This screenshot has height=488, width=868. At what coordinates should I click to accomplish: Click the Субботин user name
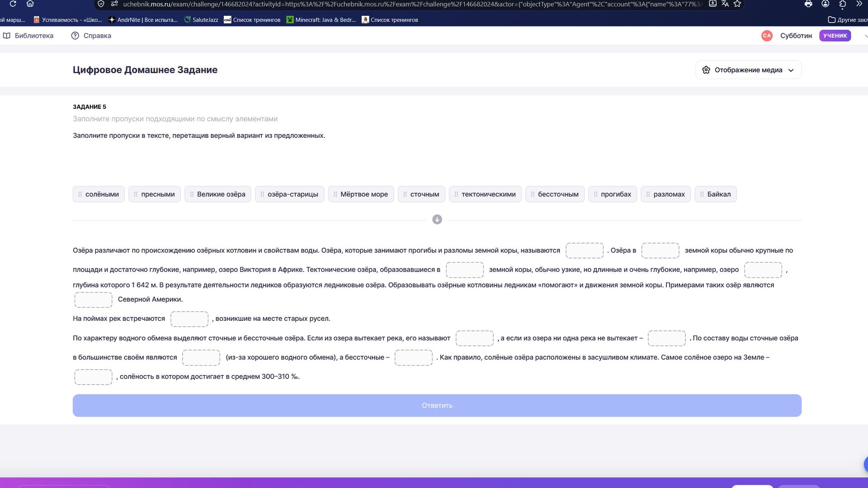[x=796, y=36]
